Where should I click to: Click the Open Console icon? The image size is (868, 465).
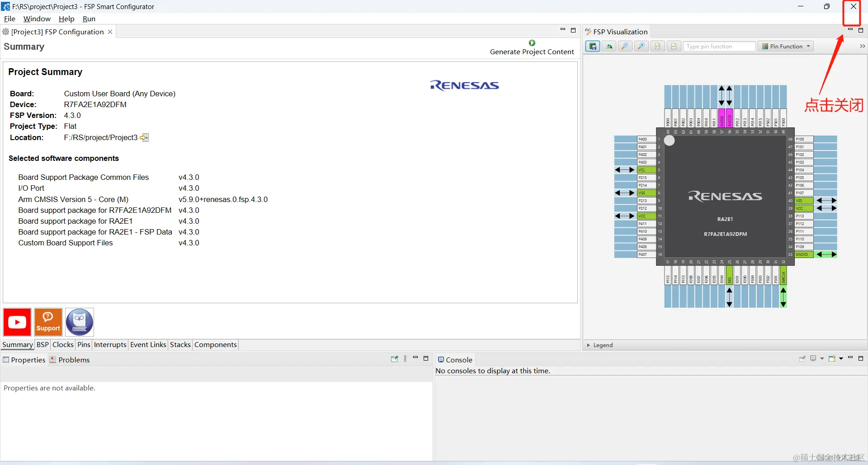[832, 359]
